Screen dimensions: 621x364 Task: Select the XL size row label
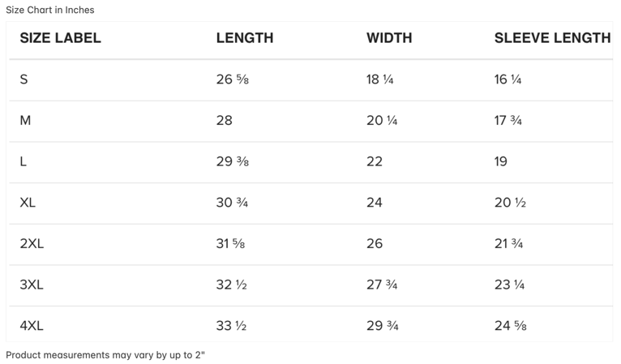[x=28, y=203]
